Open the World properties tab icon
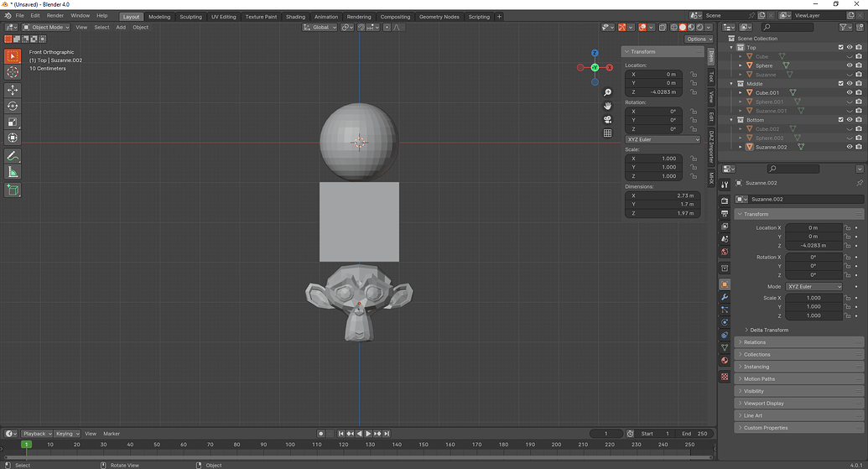The width and height of the screenshot is (868, 469). [725, 252]
